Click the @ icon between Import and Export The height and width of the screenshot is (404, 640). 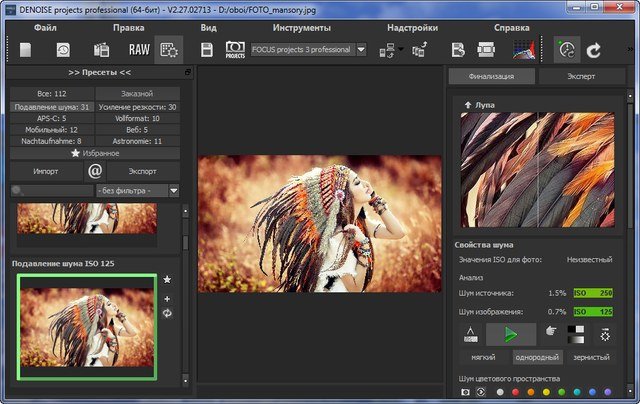coord(97,171)
